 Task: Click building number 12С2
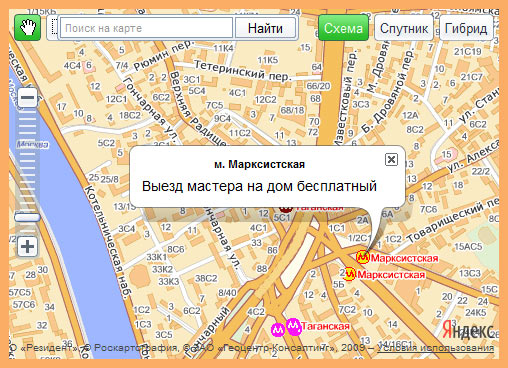[x=265, y=100]
